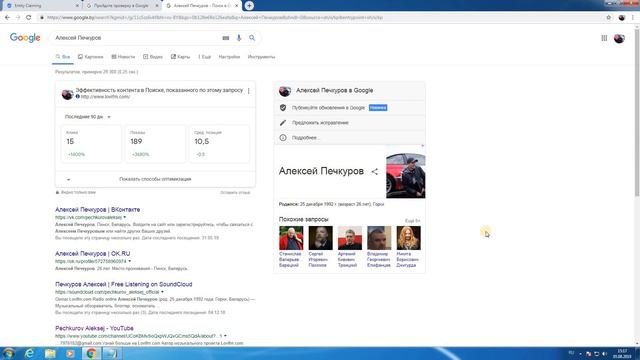Viewport: 640px width, 360px height.
Task: Switch to Chrome in taskbar
Action: click(91, 353)
